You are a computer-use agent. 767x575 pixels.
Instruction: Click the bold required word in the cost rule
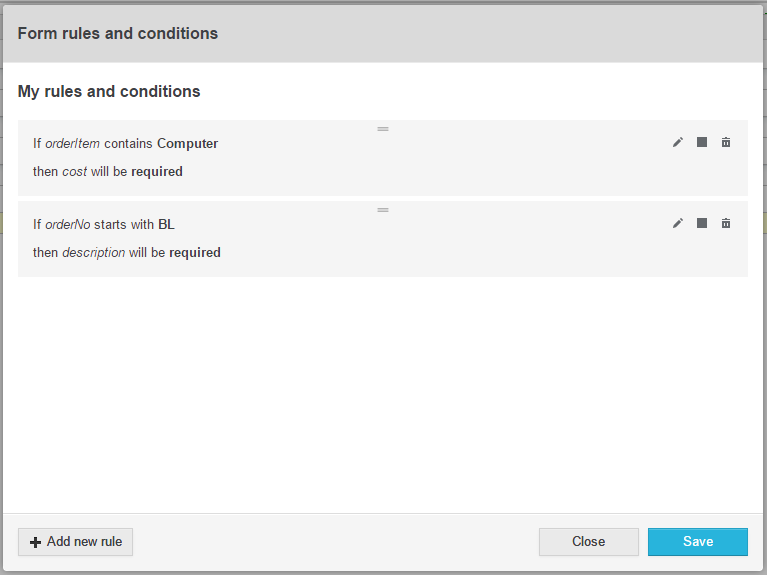(x=157, y=172)
